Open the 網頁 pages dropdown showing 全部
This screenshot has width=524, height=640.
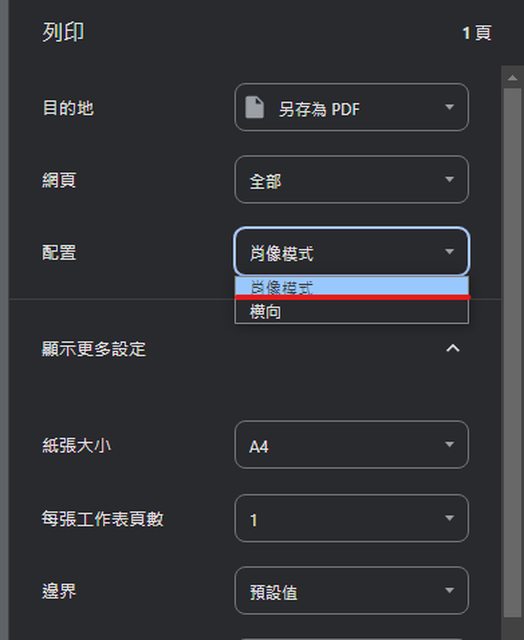coord(351,180)
